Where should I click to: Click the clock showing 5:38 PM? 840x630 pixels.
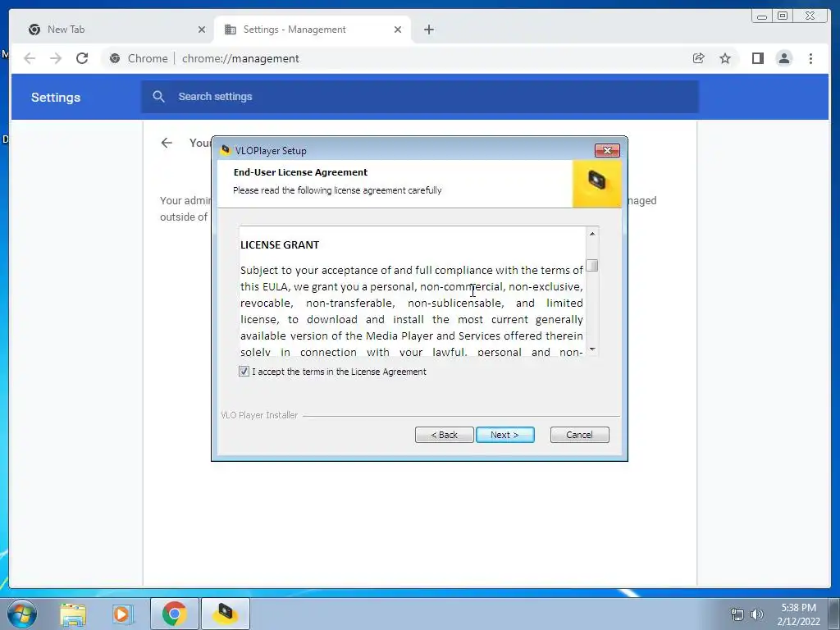(x=798, y=608)
